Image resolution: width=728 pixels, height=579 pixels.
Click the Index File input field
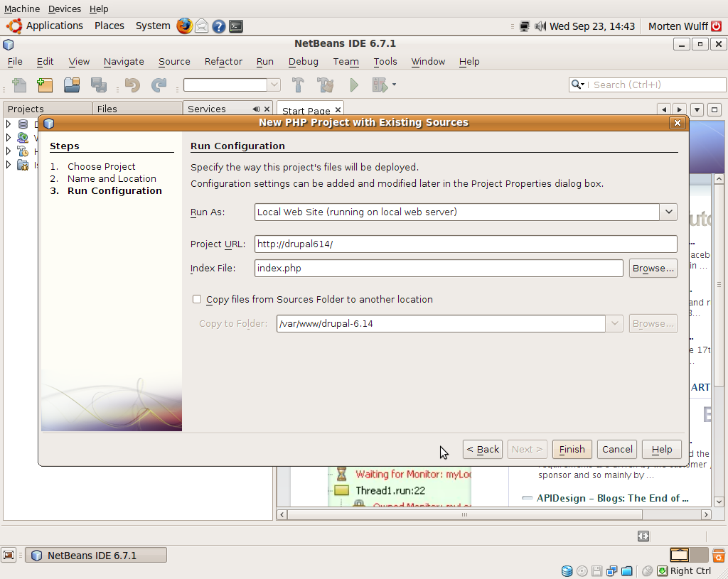[439, 268]
